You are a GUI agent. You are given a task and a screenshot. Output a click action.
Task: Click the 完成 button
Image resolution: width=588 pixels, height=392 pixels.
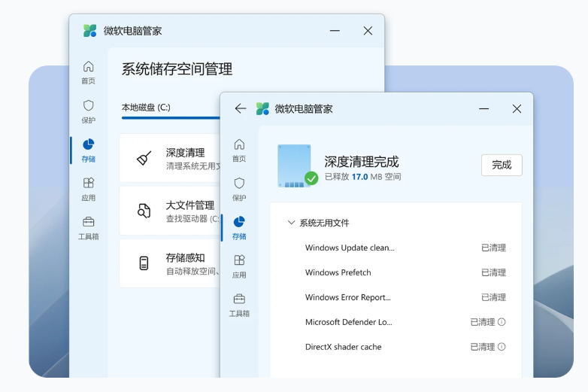(502, 165)
